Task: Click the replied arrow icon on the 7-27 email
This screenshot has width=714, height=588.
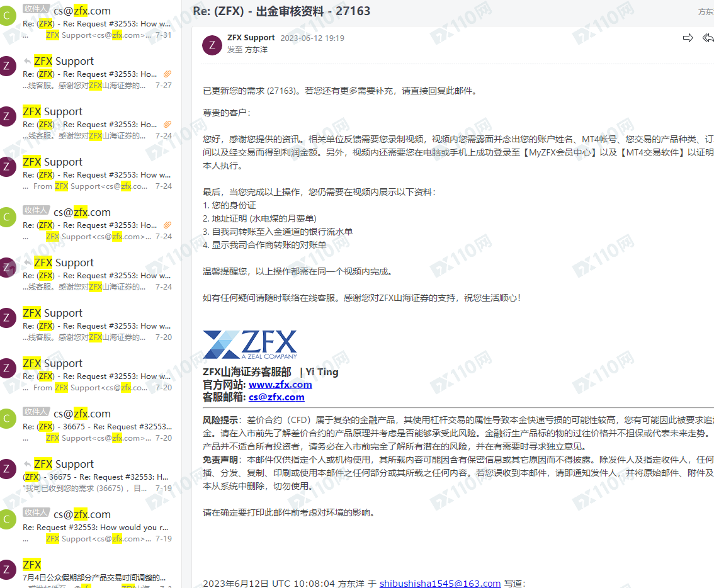Action: pos(27,61)
